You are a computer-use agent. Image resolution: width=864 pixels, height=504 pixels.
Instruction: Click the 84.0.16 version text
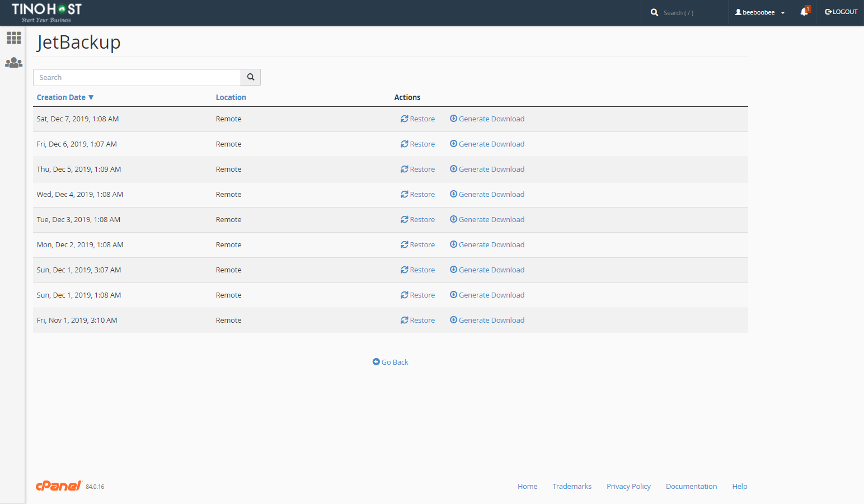point(95,487)
